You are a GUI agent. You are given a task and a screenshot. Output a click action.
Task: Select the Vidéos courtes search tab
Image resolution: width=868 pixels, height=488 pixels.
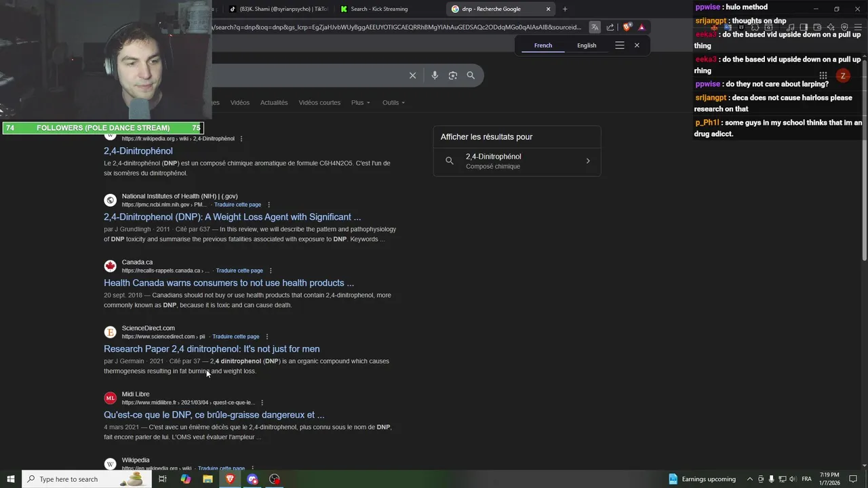[319, 102]
